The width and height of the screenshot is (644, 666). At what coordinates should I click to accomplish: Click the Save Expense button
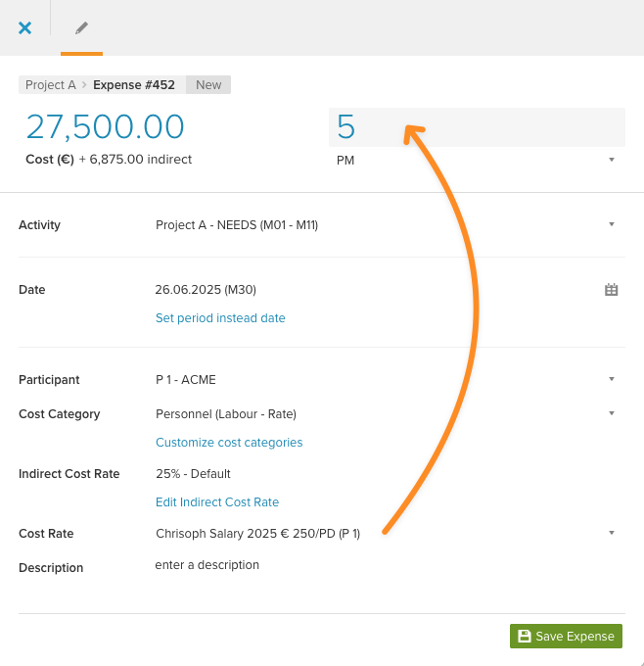[566, 636]
